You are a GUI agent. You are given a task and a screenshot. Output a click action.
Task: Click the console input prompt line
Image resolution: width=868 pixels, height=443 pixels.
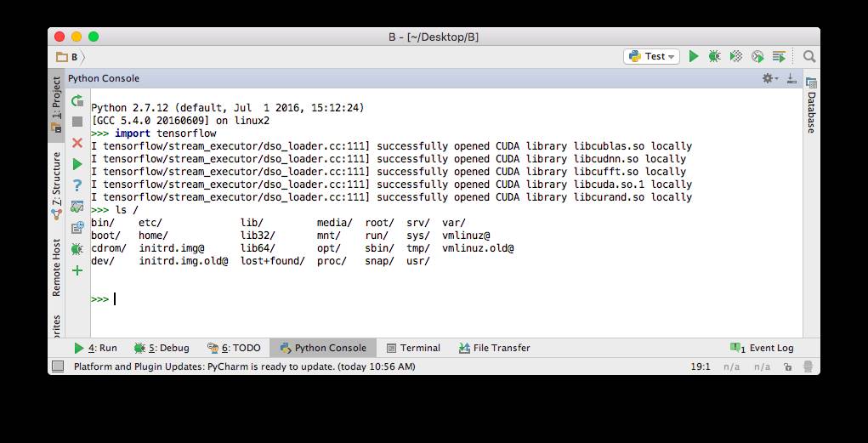(446, 299)
